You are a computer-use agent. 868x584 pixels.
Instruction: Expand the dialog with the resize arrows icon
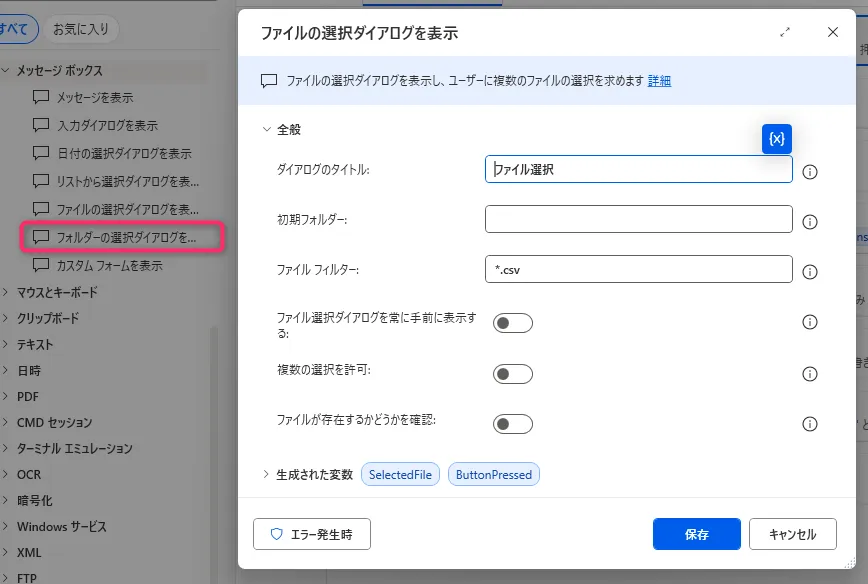point(785,32)
